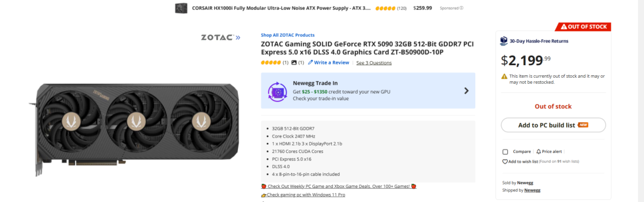Open Weekly PC Game and Xbox Deals link
Screen dimensions: 644x202
pyautogui.click(x=338, y=186)
